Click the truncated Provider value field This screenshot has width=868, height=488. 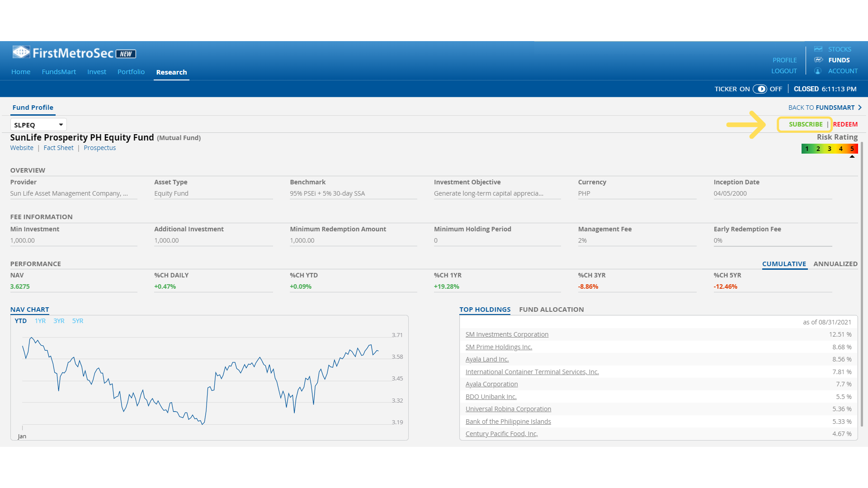click(74, 193)
